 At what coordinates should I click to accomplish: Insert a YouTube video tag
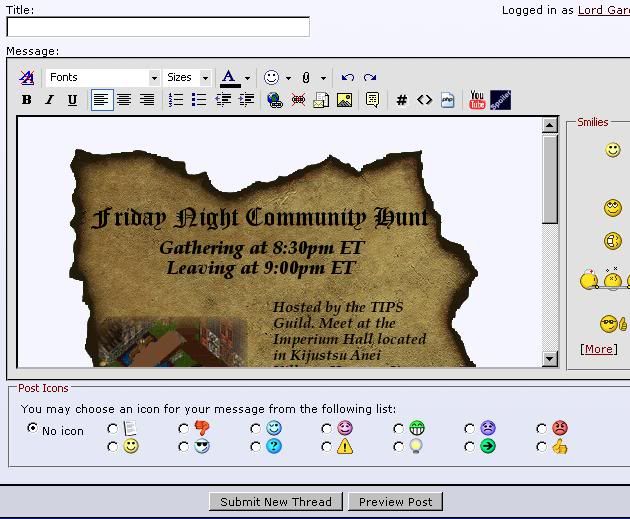tap(477, 100)
